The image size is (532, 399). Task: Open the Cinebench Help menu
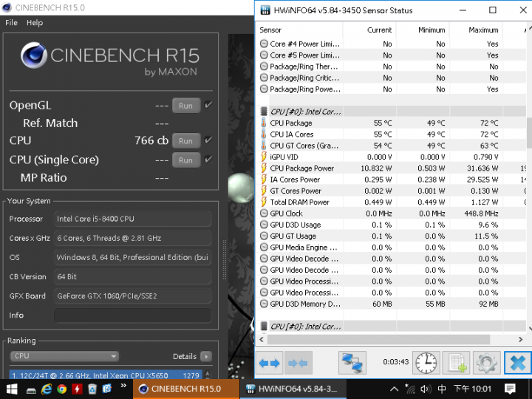point(35,23)
